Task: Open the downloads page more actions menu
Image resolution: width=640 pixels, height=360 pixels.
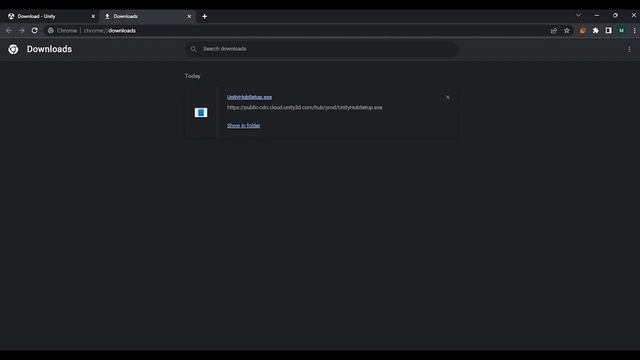Action: pos(629,49)
